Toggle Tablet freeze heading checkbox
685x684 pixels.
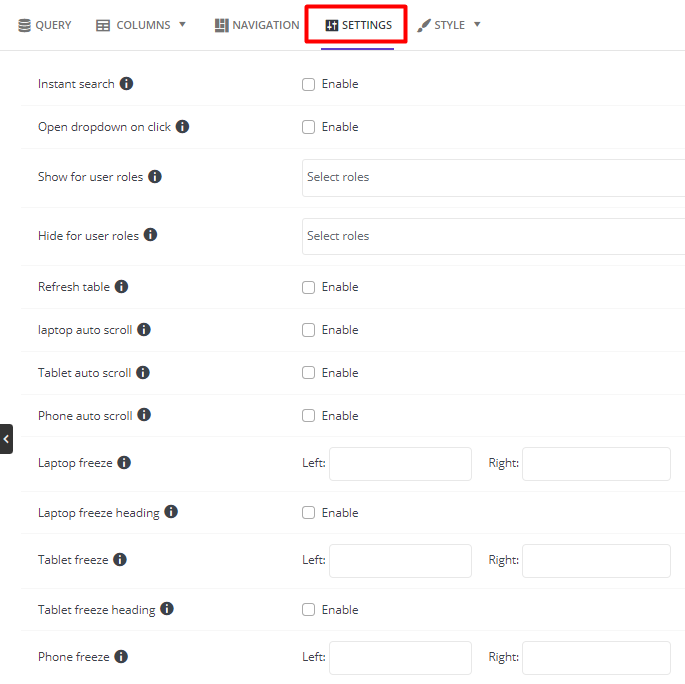click(309, 610)
